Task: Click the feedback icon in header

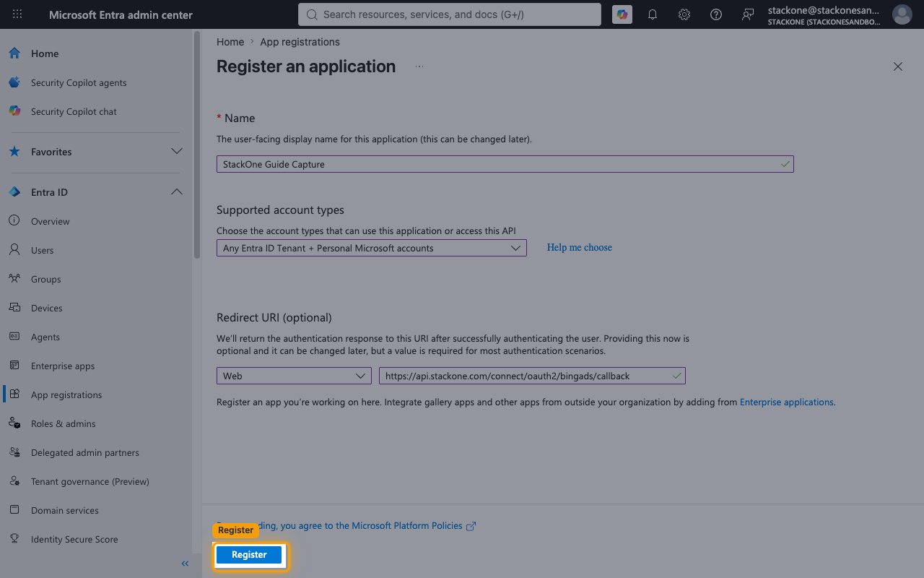Action: point(748,14)
